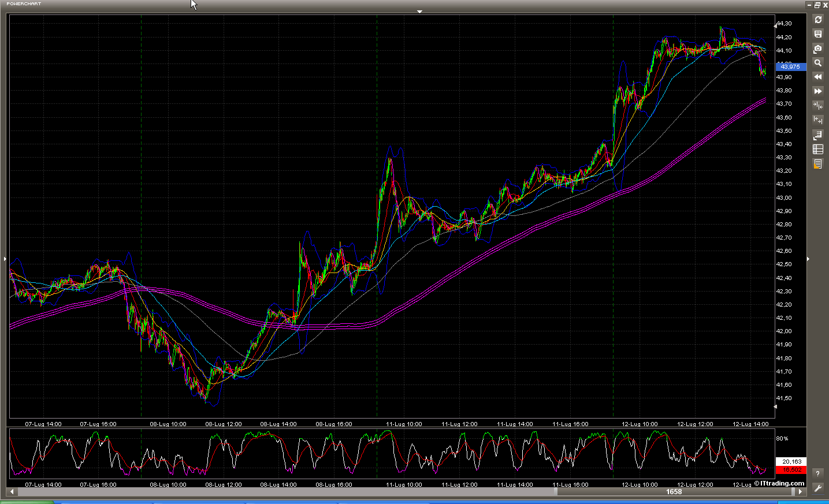Save the chart using the floppy disk icon
829x504 pixels.
pos(818,34)
